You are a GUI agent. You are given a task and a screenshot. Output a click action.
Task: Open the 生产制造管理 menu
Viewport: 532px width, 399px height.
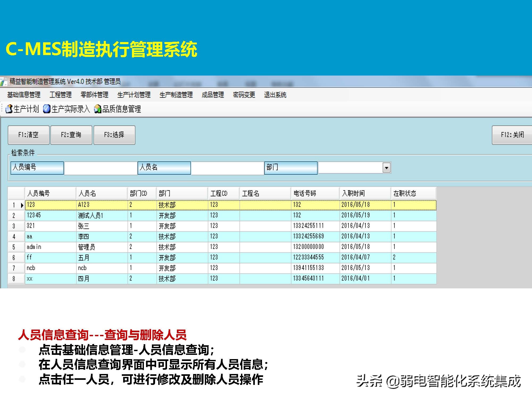tap(176, 95)
